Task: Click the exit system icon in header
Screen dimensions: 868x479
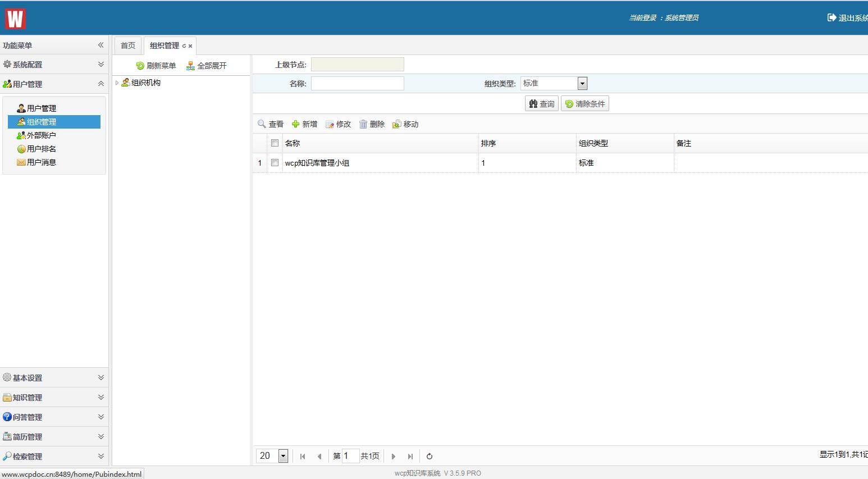Action: (832, 17)
